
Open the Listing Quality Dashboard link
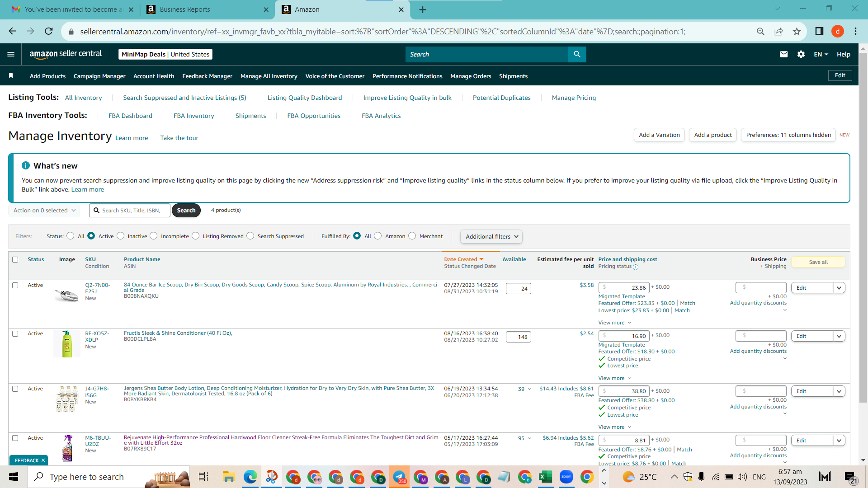pos(305,98)
